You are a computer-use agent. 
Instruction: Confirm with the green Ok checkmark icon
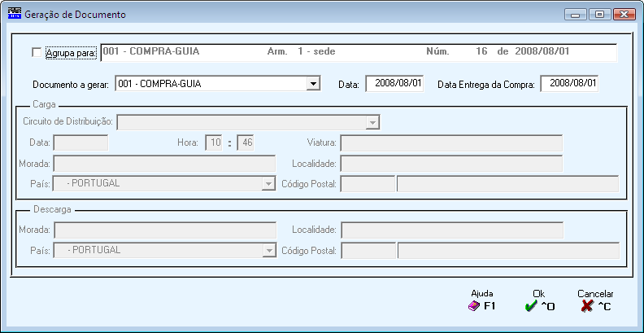(x=531, y=306)
